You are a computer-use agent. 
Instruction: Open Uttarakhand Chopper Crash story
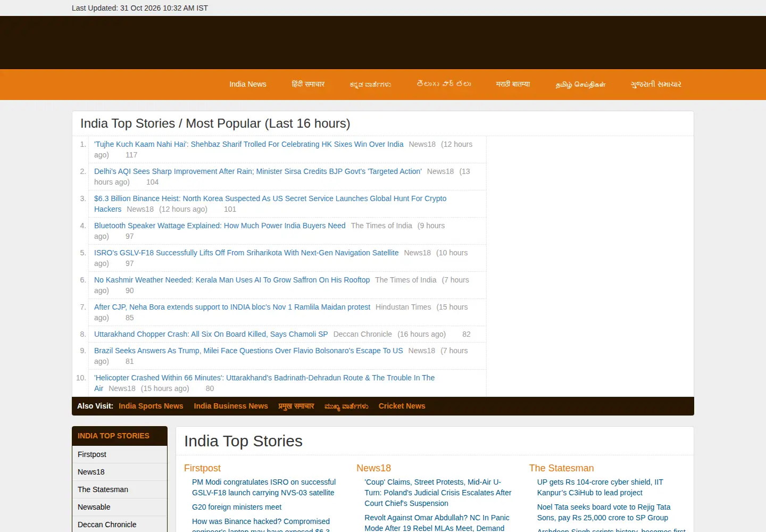[211, 334]
